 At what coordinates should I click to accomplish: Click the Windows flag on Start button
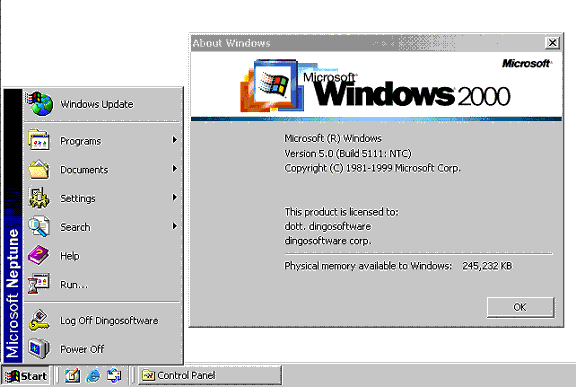pyautogui.click(x=12, y=376)
